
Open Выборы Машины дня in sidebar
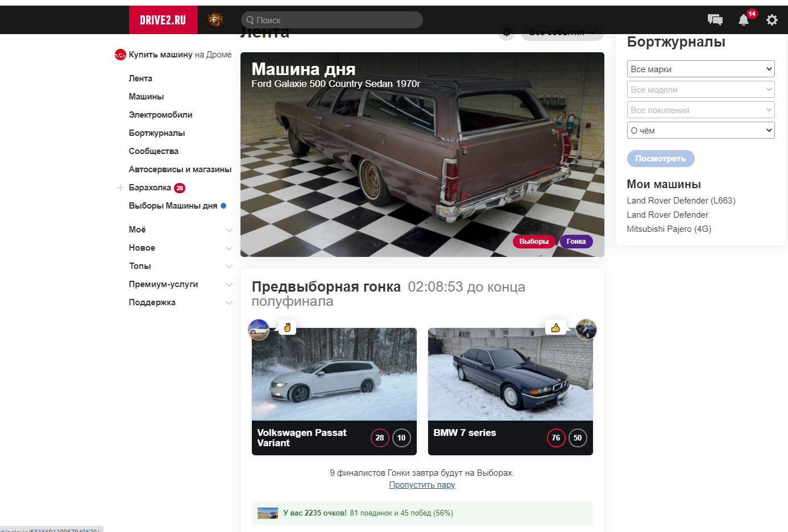coord(173,206)
